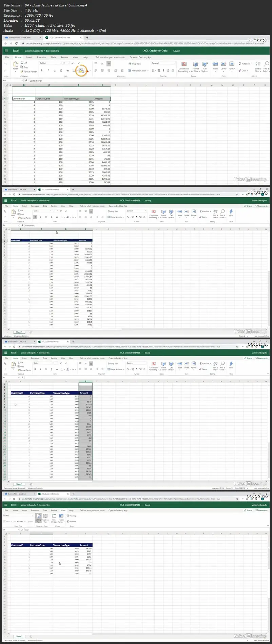
Task: Click Copy in the 00:00:31 frame ribbon
Action: (25, 67)
